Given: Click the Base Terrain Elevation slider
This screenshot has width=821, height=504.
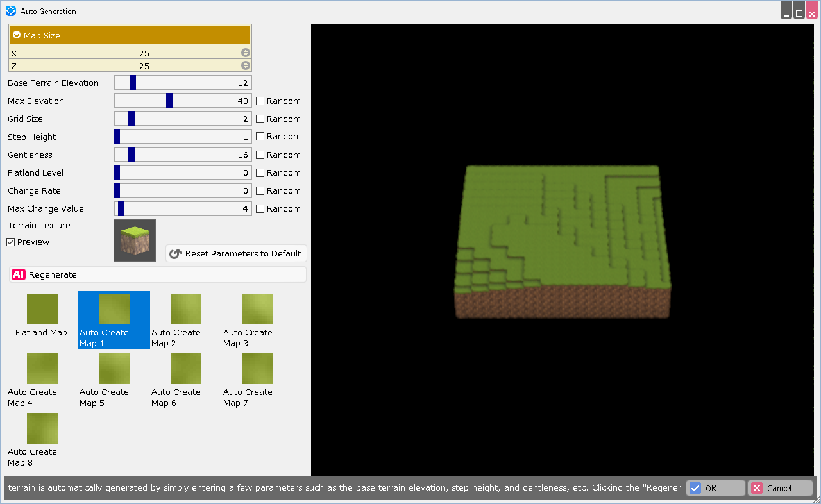Looking at the screenshot, I should (x=182, y=83).
